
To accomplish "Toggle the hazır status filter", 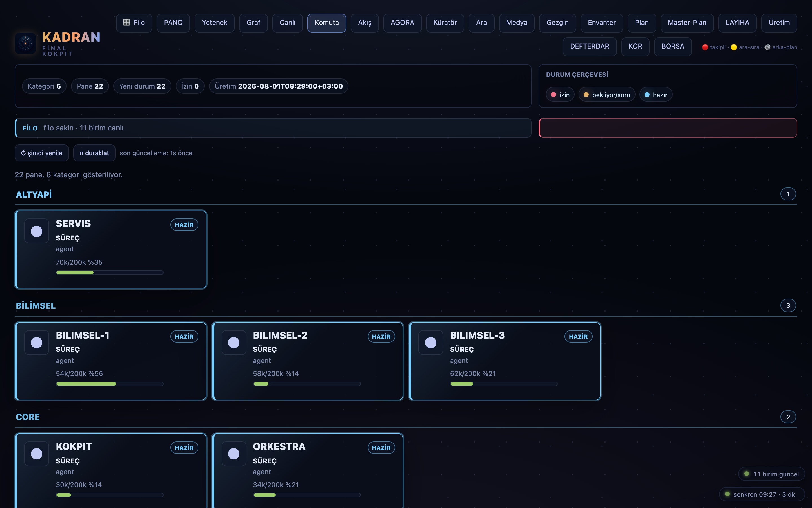I will tap(656, 95).
